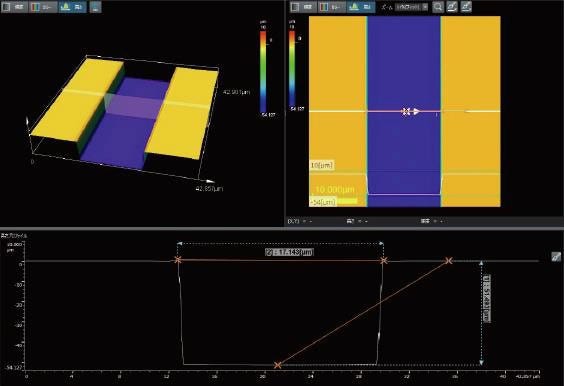564x386 pixels.
Task: Click the '[2] : 17.148 [µm]' width measurement label
Action: [289, 252]
